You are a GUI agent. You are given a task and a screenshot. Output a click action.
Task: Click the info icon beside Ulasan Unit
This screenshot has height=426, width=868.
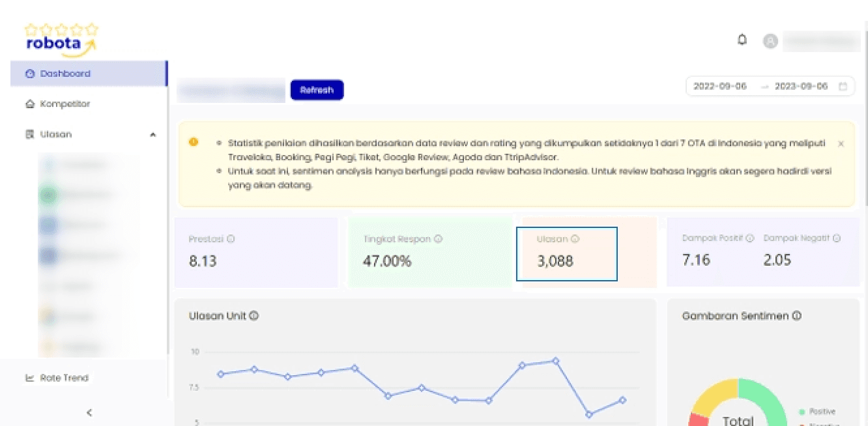253,316
